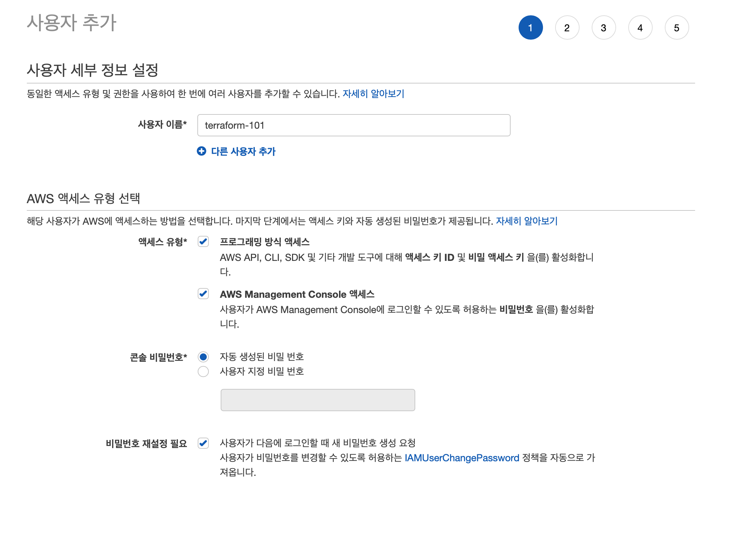Toggle AWS Management Console 액세스 checkbox
Screen dimensions: 756x535
pos(203,294)
